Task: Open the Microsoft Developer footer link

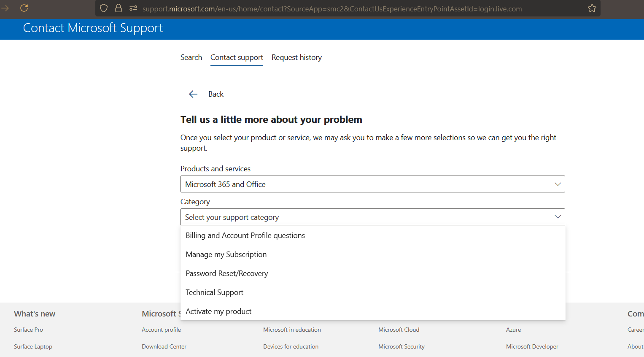Action: click(532, 346)
